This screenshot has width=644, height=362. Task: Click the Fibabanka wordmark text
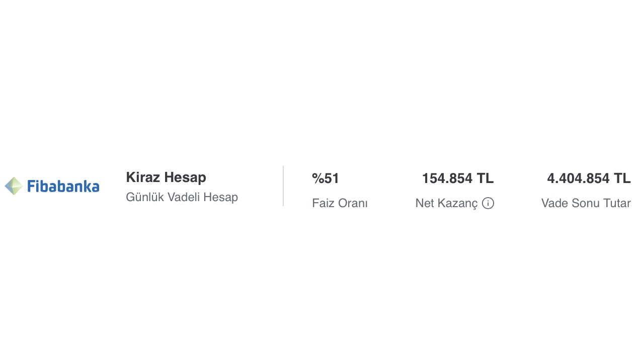tap(63, 187)
